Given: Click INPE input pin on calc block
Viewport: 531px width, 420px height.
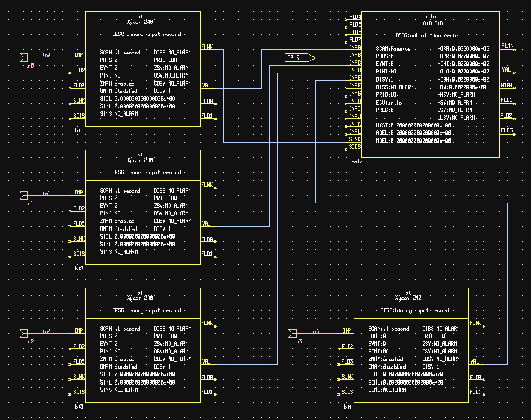Looking at the screenshot, I should [355, 78].
